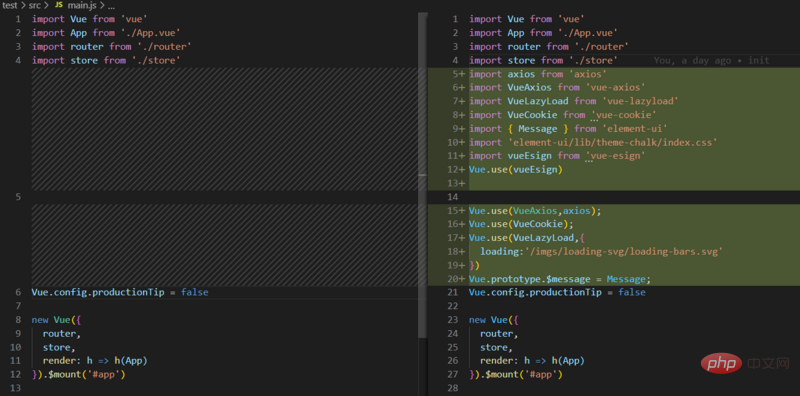
Task: Click 'new Vue({' on right pane line 23
Action: (x=493, y=320)
